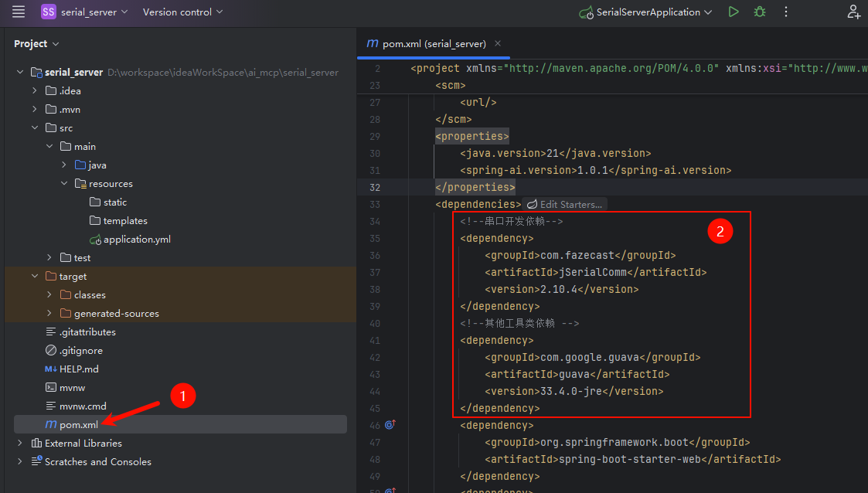Click the resources folder icon
The height and width of the screenshot is (493, 868).
coord(80,183)
